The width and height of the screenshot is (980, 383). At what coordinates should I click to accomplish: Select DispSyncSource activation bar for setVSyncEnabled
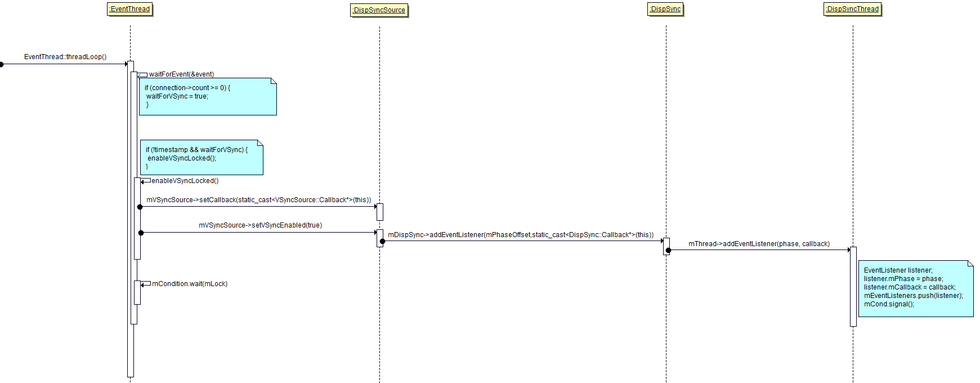click(380, 238)
